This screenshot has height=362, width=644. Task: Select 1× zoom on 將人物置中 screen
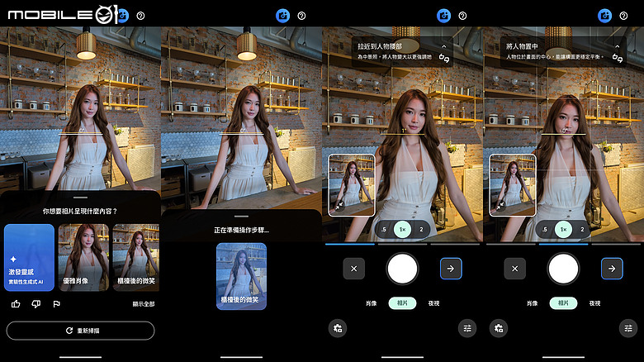coord(563,230)
